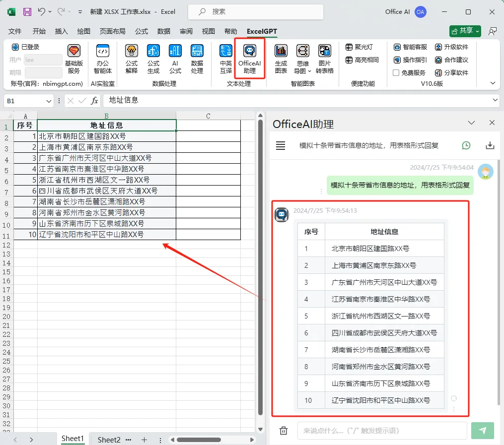Viewport: 504px width, 445px height.
Task: Click the 生成图表 chart icon
Action: click(281, 59)
